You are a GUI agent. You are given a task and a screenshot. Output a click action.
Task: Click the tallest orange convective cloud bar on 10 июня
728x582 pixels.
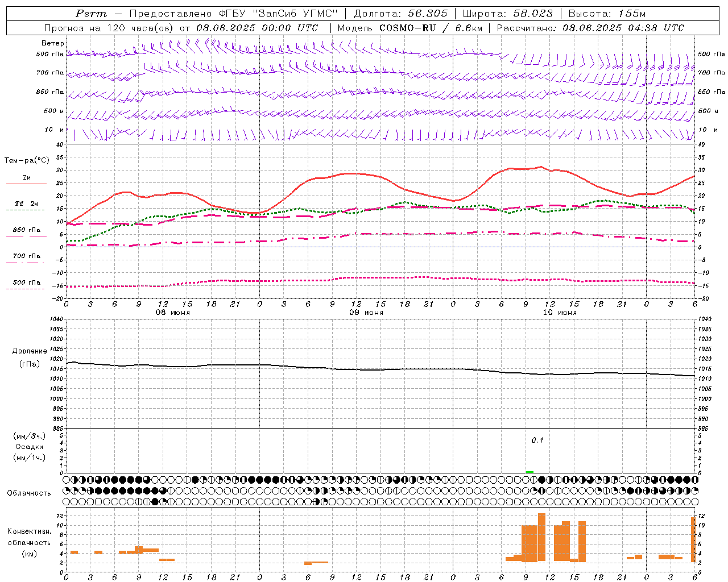tap(541, 537)
